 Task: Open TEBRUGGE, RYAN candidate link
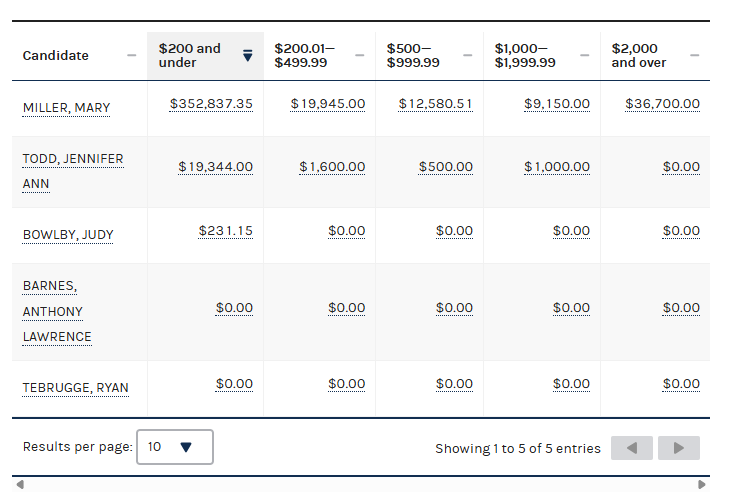click(x=75, y=388)
